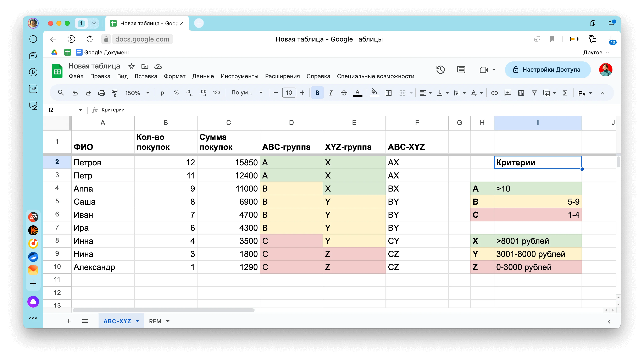Click the Bold formatting icon
This screenshot has width=644, height=359.
pyautogui.click(x=317, y=92)
